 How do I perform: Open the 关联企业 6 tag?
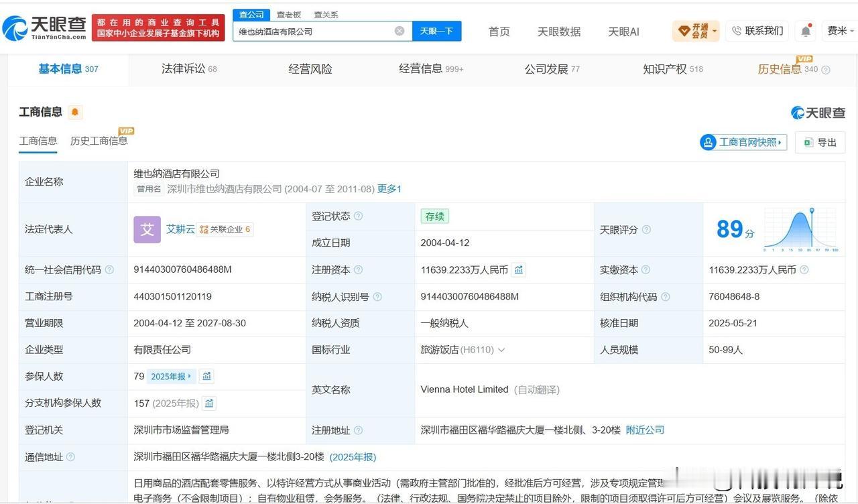225,229
